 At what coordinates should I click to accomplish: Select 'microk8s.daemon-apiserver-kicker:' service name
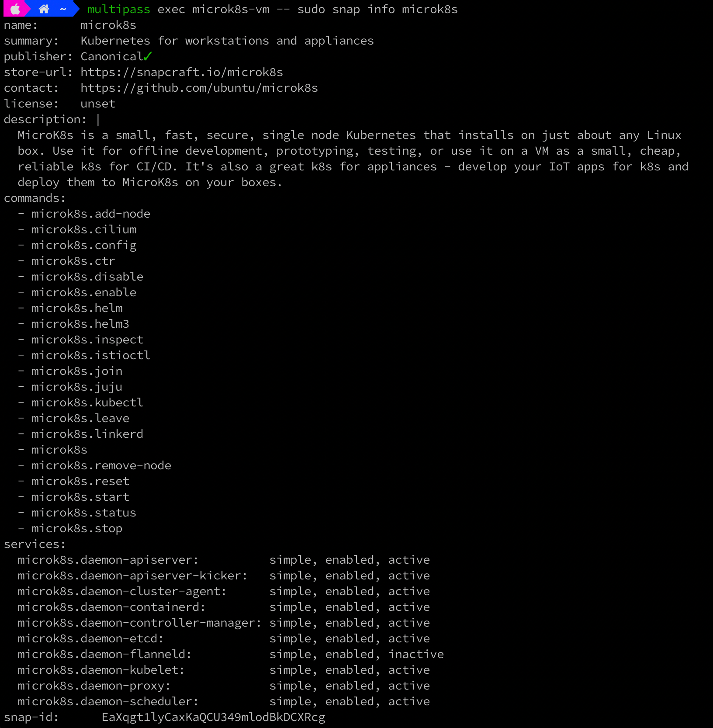click(x=133, y=575)
